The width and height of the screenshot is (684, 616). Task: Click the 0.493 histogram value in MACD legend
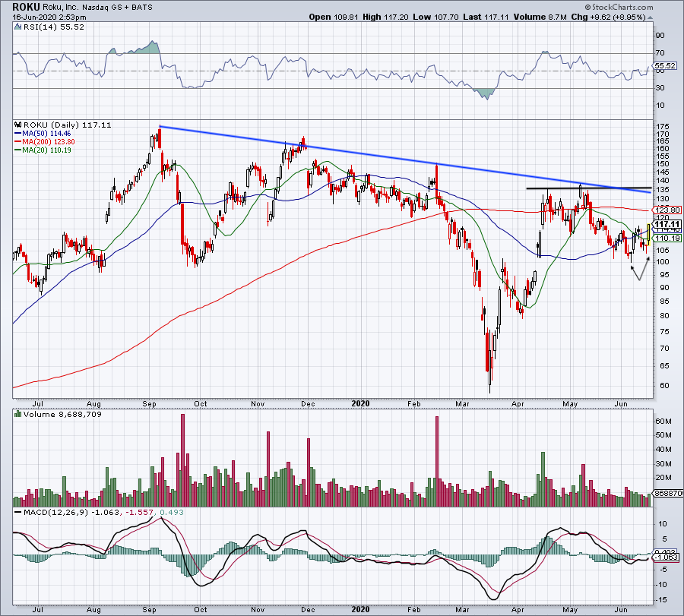[x=172, y=512]
